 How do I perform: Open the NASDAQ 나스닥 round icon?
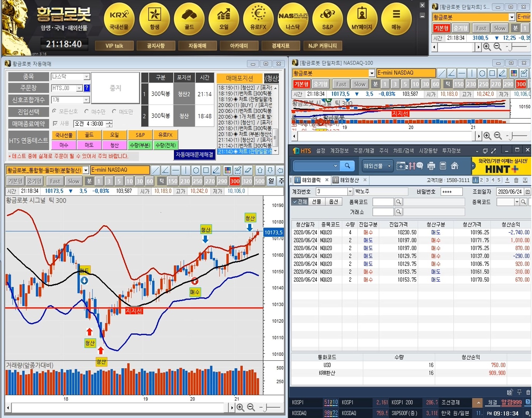[293, 19]
